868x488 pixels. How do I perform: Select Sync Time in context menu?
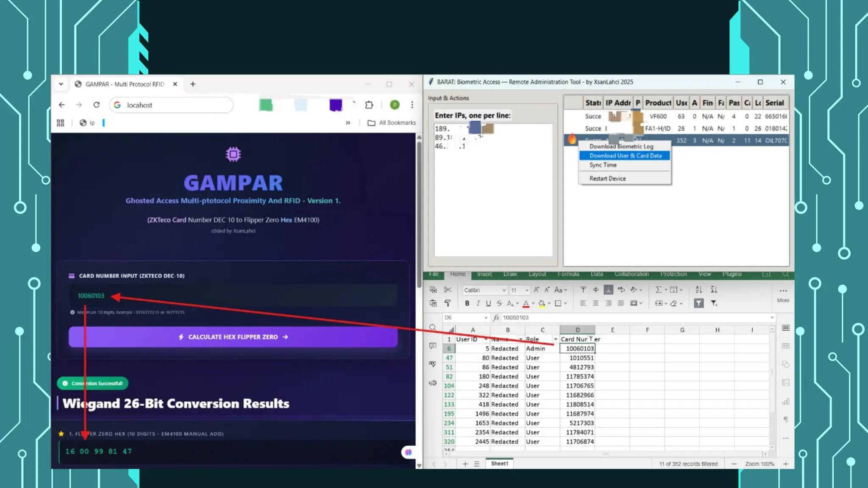[603, 165]
